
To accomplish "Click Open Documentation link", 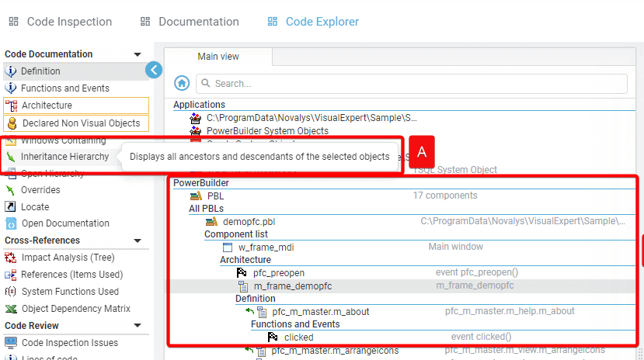I will pyautogui.click(x=65, y=223).
